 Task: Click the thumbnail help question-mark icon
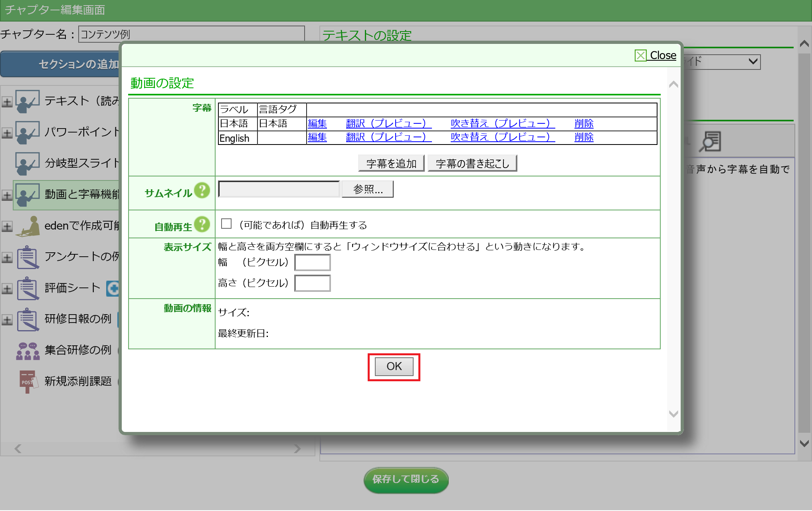202,191
